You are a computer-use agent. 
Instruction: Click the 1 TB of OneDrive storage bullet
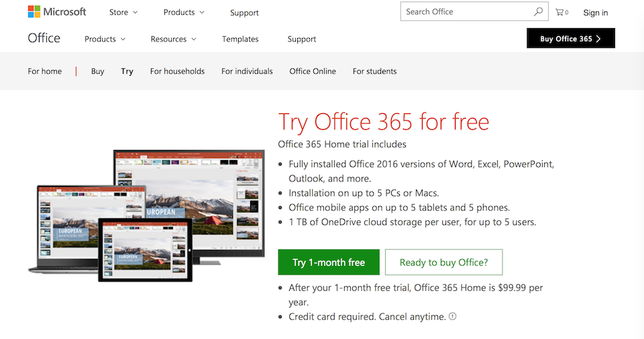coord(413,222)
